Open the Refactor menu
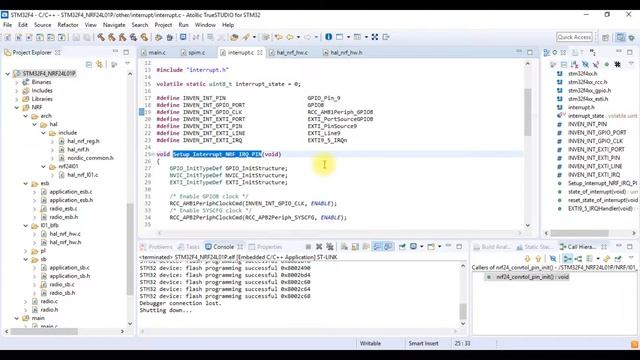The width and height of the screenshot is (640, 360). [68, 25]
